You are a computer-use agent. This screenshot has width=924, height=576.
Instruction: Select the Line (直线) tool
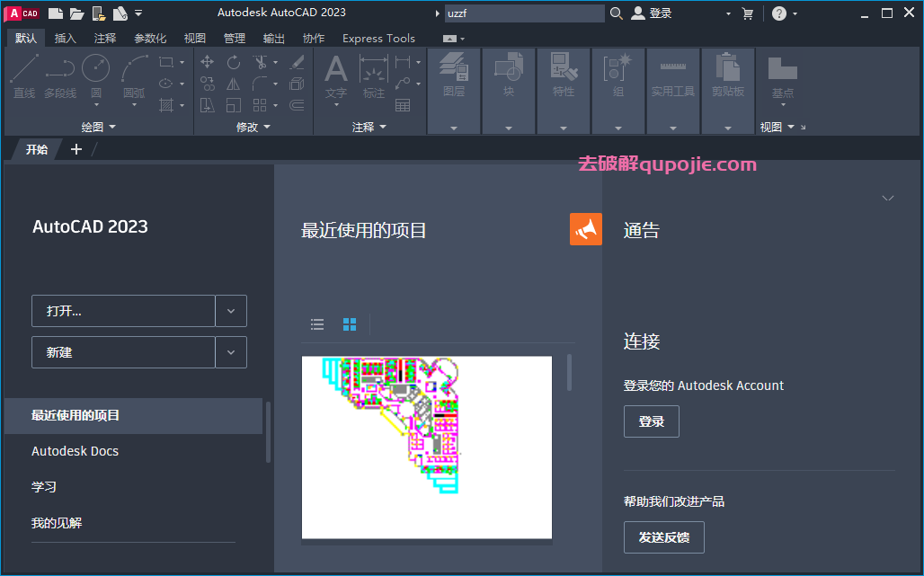pos(24,76)
